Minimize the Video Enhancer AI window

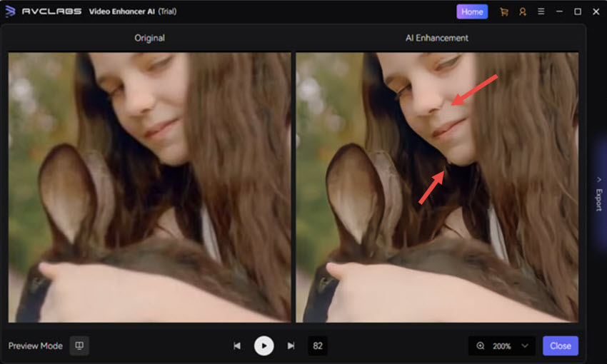click(559, 11)
